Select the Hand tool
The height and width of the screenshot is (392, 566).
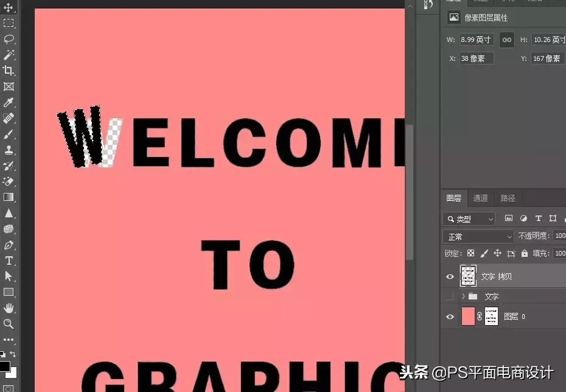tap(9, 308)
